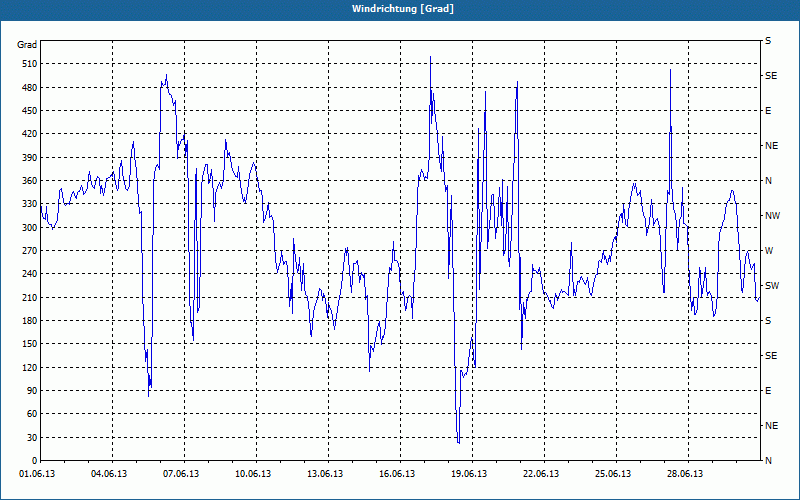
Task: Click the SW compass label
Action: [772, 286]
